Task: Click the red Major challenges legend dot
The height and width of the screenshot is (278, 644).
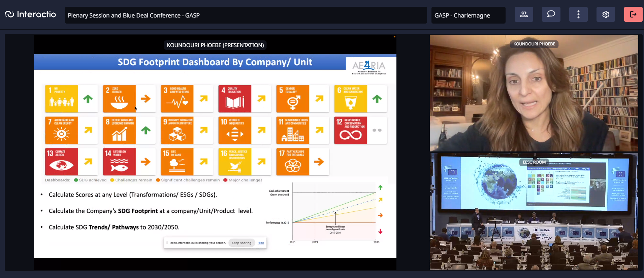Action: pyautogui.click(x=225, y=180)
